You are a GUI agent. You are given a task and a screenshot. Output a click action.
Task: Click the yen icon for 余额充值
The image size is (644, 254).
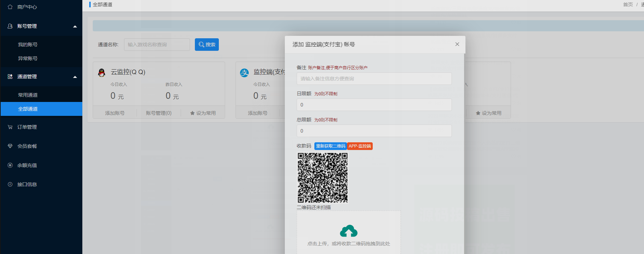10,165
